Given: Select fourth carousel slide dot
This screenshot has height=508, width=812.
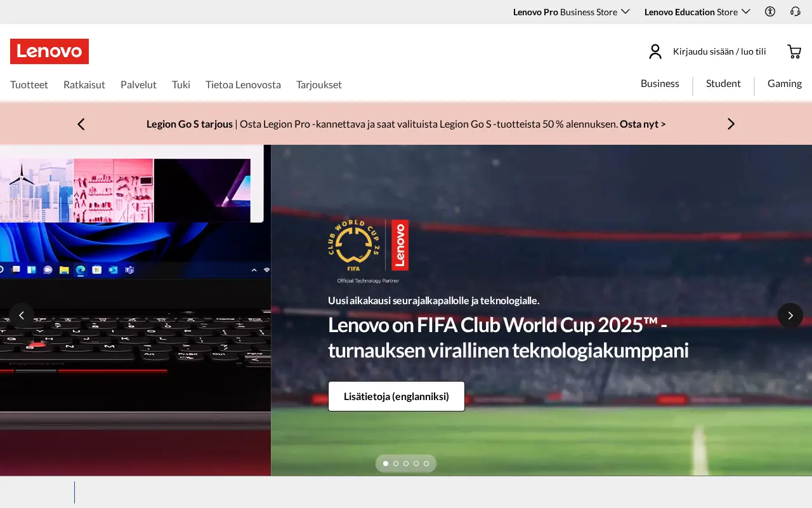Looking at the screenshot, I should tap(416, 464).
